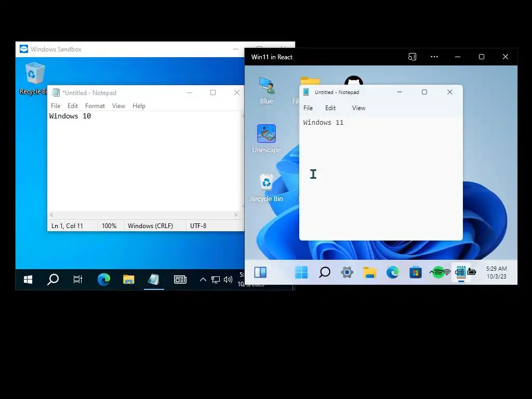Open the Widgets panel on the Win11 taskbar
Screen dimensions: 532x399
(x=260, y=272)
